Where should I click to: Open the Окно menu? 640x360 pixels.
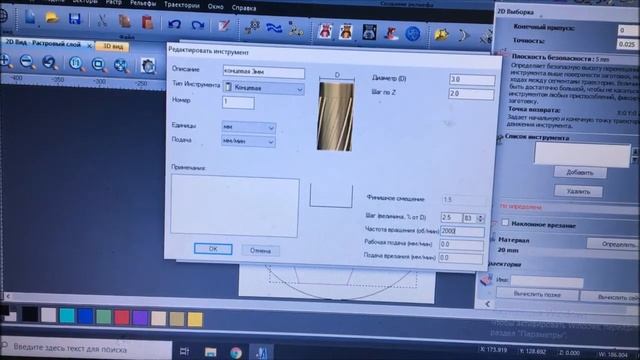click(215, 7)
